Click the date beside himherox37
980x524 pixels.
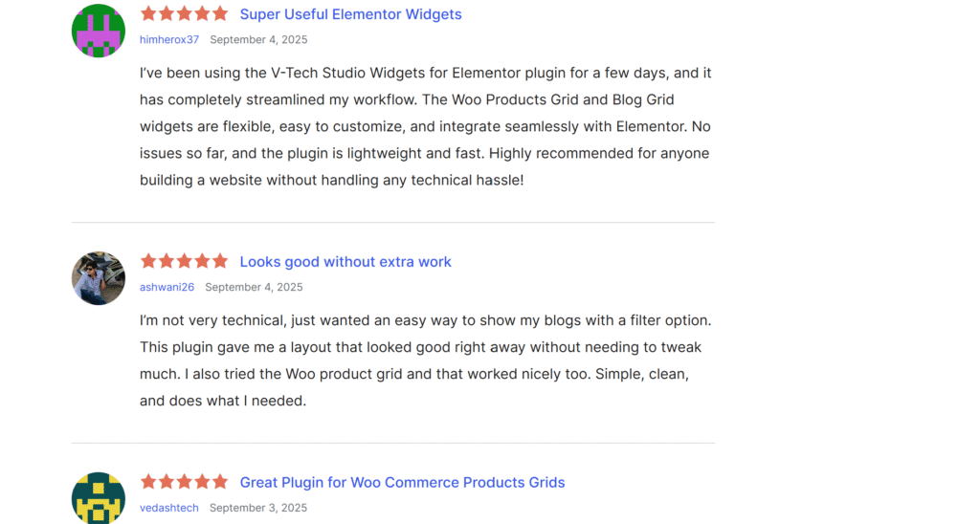pyautogui.click(x=258, y=40)
